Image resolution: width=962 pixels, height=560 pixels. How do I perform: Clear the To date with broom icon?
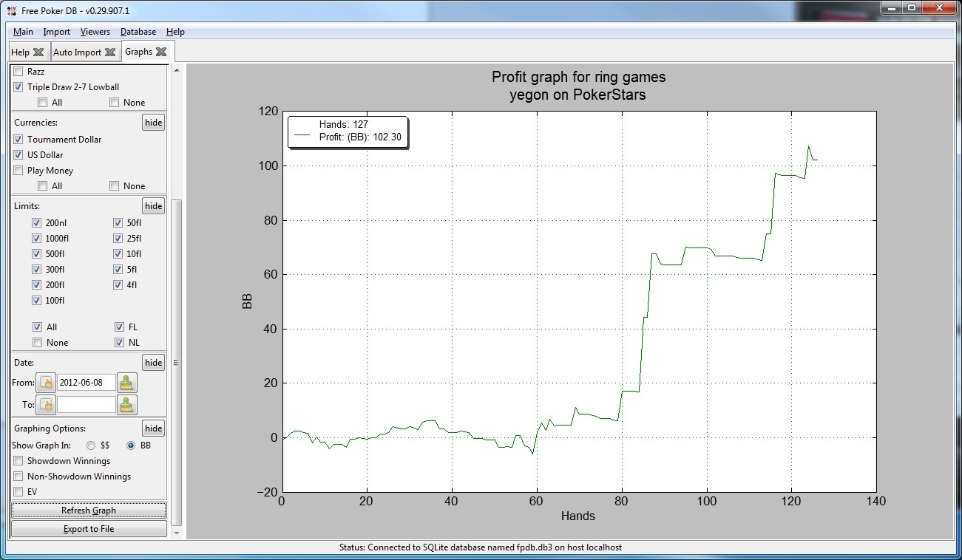(128, 405)
